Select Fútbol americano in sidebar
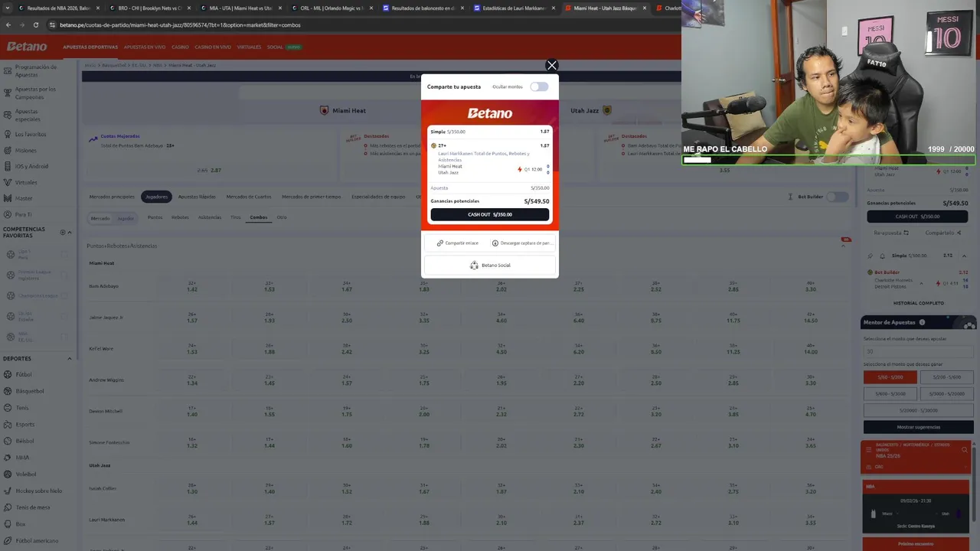 click(x=37, y=540)
